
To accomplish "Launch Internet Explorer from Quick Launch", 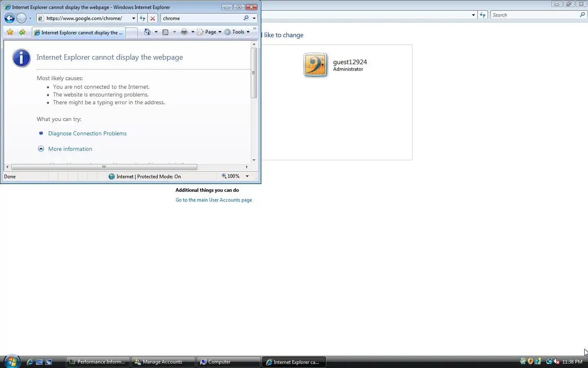I will click(x=30, y=362).
